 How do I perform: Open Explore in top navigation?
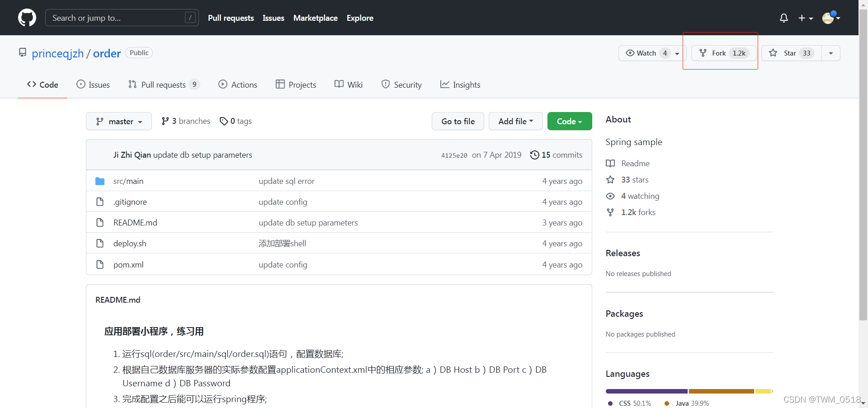pos(360,18)
